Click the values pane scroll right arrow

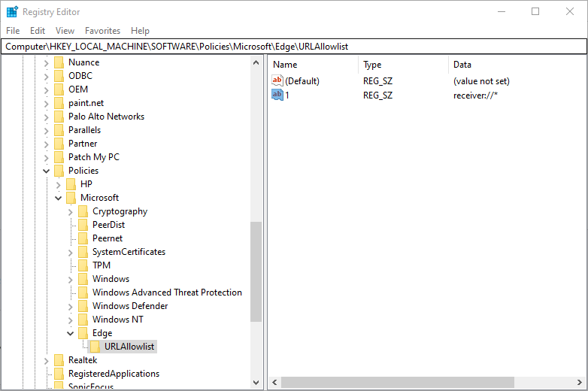[x=580, y=383]
